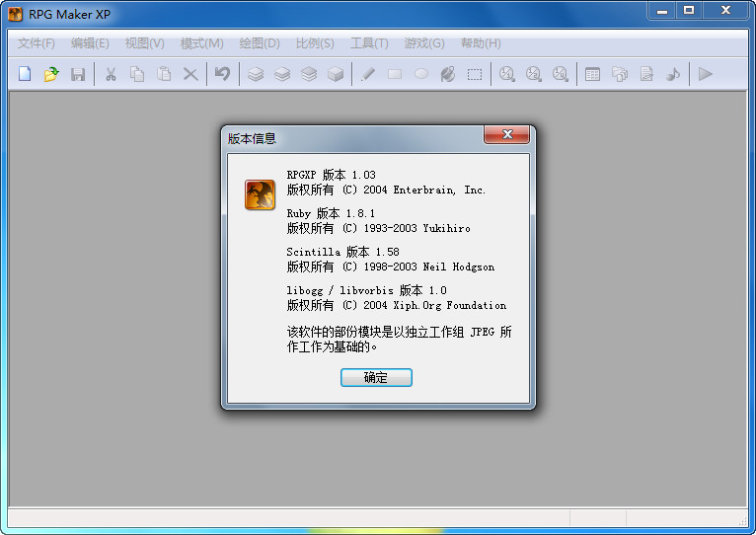Select the Layer 1 icon
Viewport: 756px width, 535px height.
coord(256,74)
